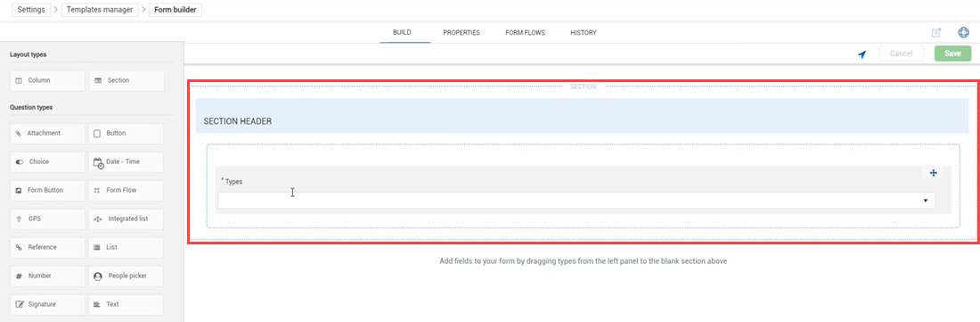Go to Settings breadcrumb
Screen dimensions: 980x322
click(31, 10)
